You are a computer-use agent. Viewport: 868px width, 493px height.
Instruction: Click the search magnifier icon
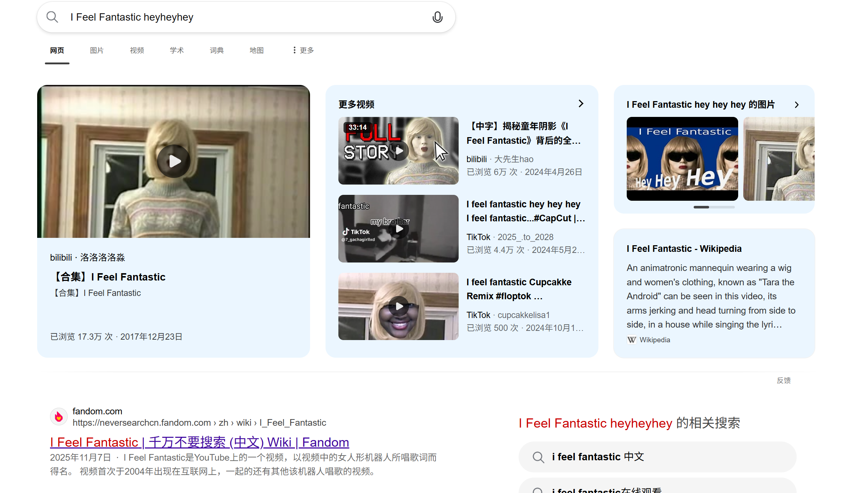(x=52, y=17)
